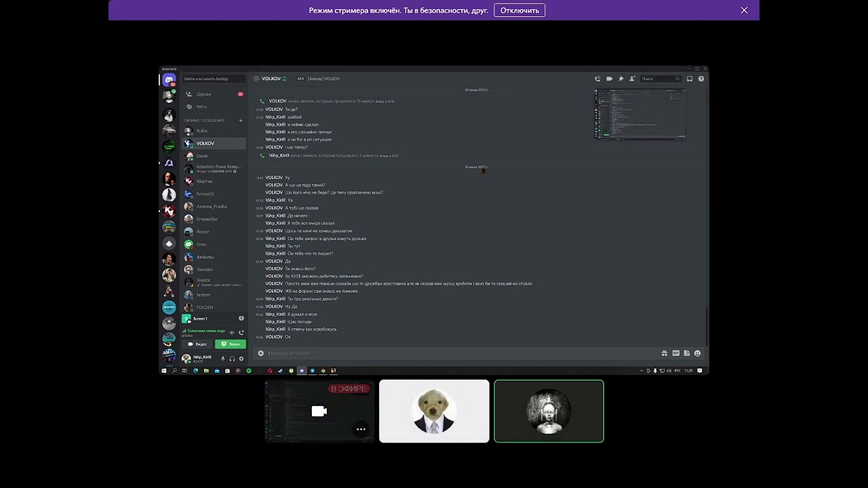868x488 pixels.
Task: Start a voice call with VOLKOV
Action: [x=597, y=79]
